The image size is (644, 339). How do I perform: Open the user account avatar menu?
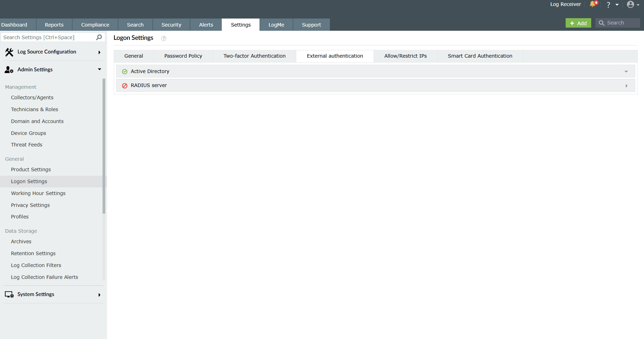click(630, 5)
